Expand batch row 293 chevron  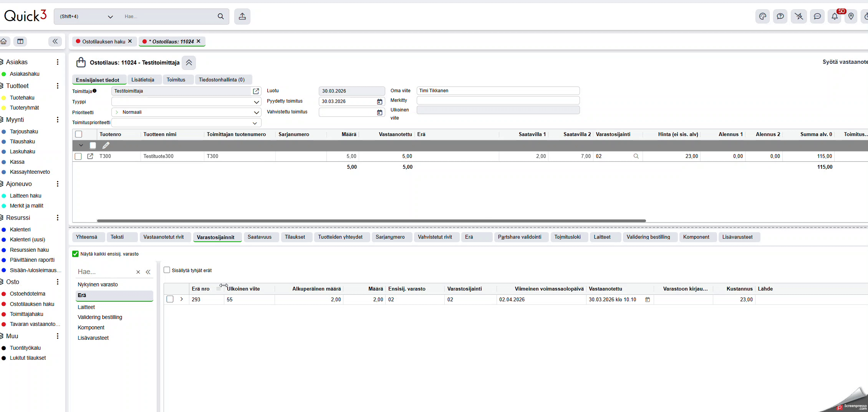click(x=182, y=299)
